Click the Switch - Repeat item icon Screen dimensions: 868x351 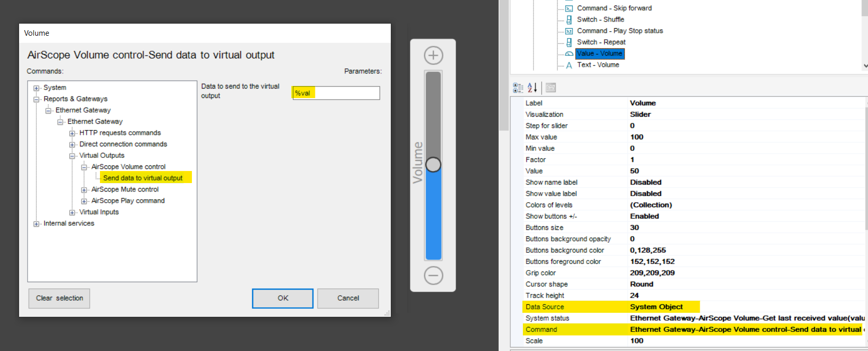(569, 42)
